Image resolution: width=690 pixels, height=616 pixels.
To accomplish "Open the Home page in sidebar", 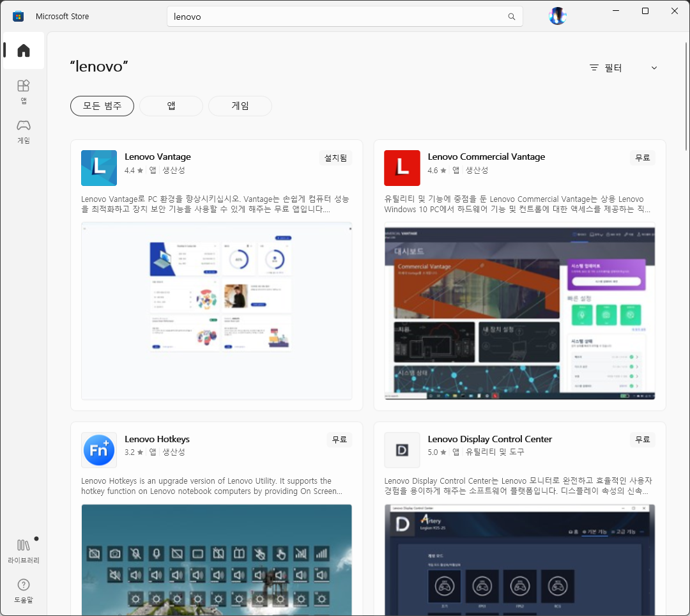I will pos(24,50).
